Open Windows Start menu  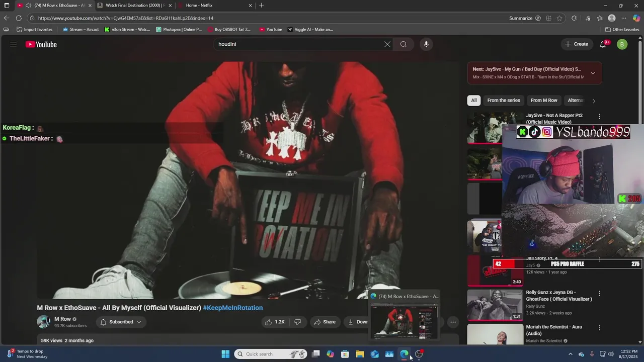pyautogui.click(x=225, y=354)
